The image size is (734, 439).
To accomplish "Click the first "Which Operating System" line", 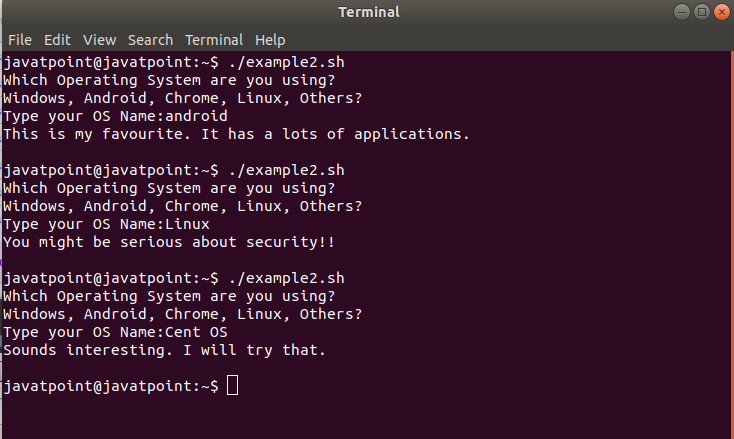I will pos(169,80).
